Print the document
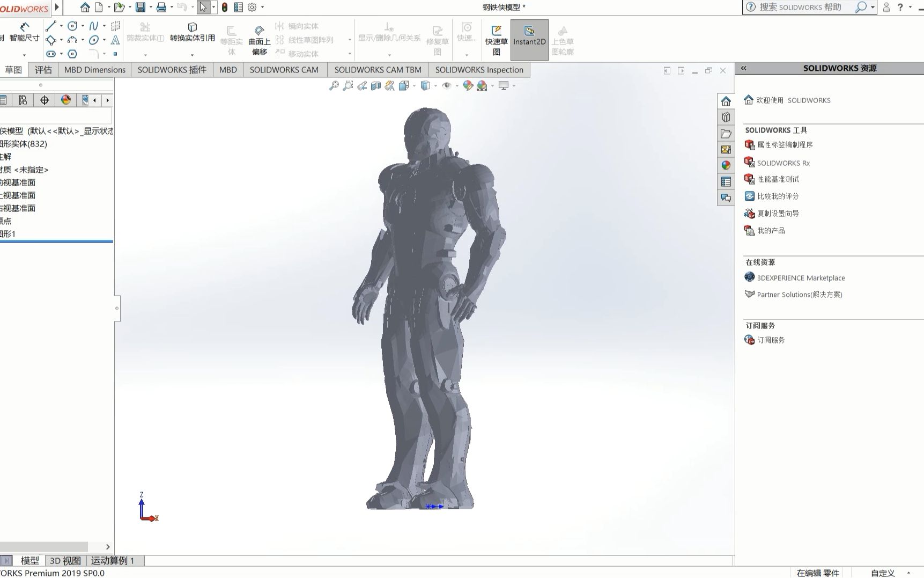This screenshot has width=924, height=578. pos(161,7)
